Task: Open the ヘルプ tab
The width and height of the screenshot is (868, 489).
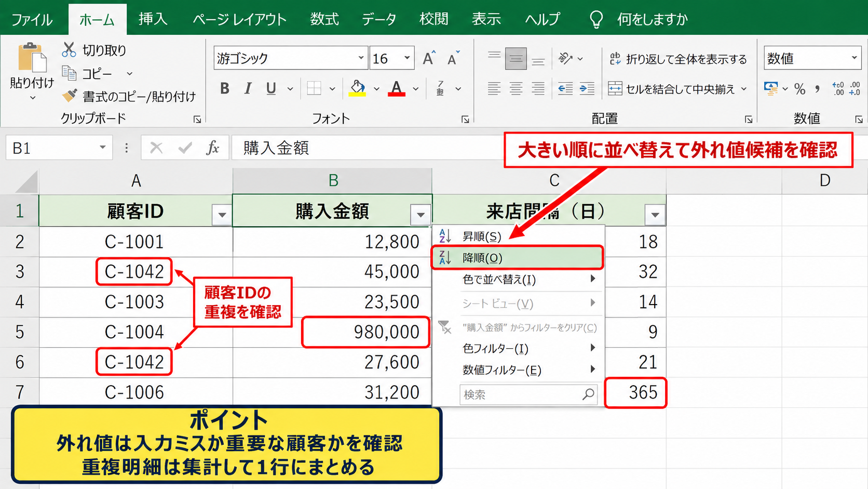Action: 542,19
